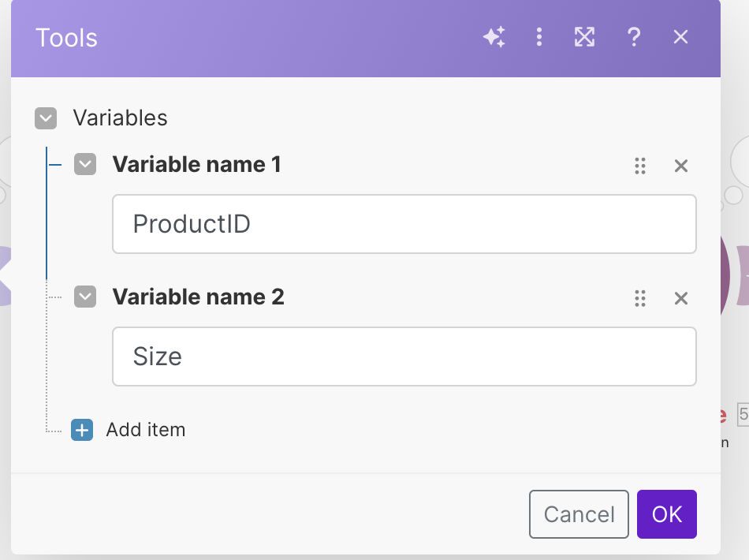Click the blue plus icon beside Add item
Viewport: 749px width, 560px height.
[82, 430]
